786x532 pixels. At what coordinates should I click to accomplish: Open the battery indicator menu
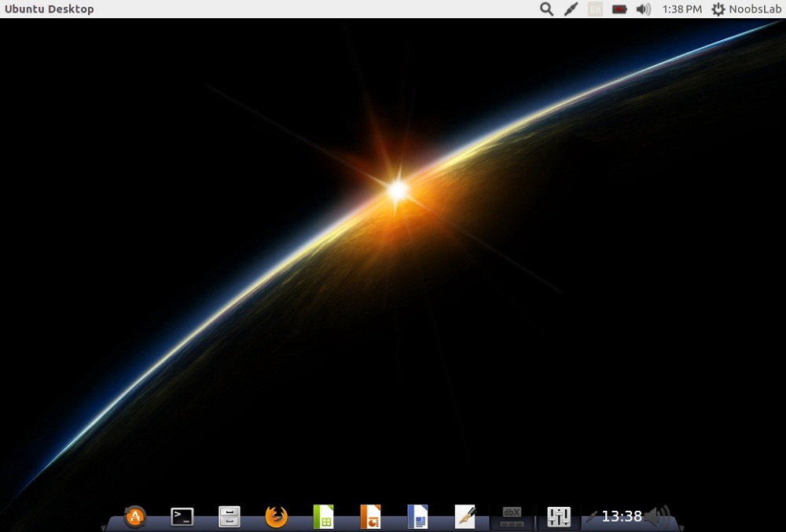click(619, 9)
